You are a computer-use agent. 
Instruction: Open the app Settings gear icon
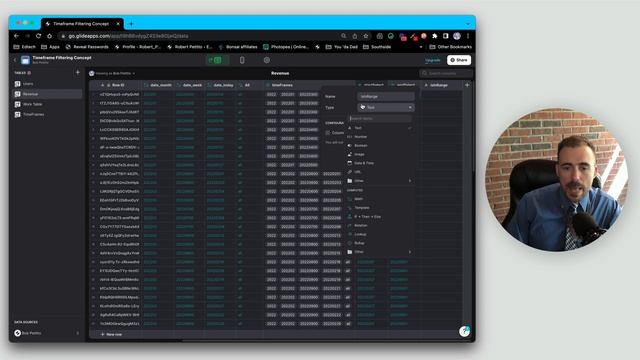[x=267, y=60]
